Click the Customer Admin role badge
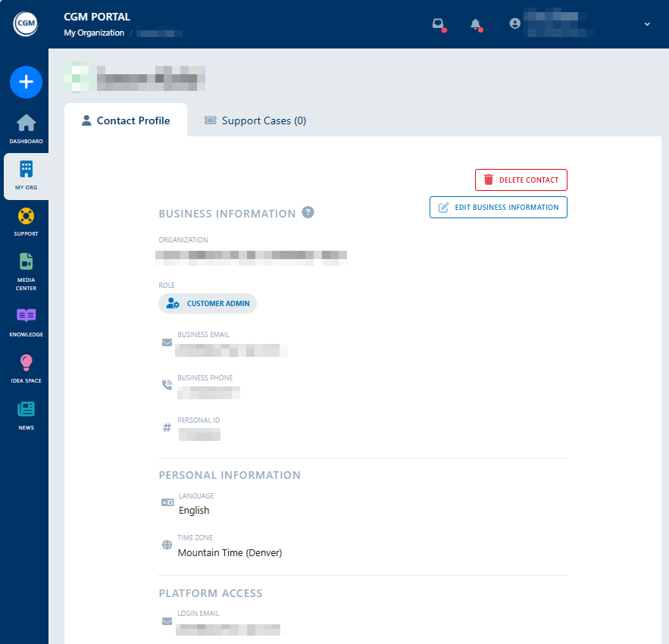This screenshot has width=669, height=644. 208,303
